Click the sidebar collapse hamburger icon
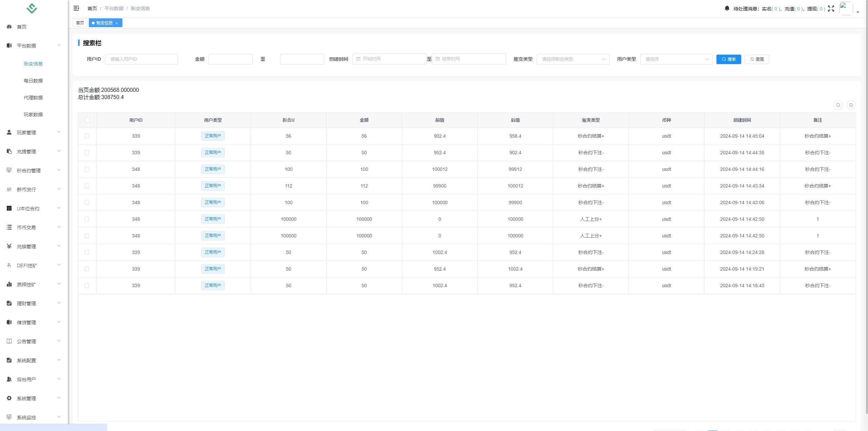This screenshot has height=431, width=868. pos(76,8)
